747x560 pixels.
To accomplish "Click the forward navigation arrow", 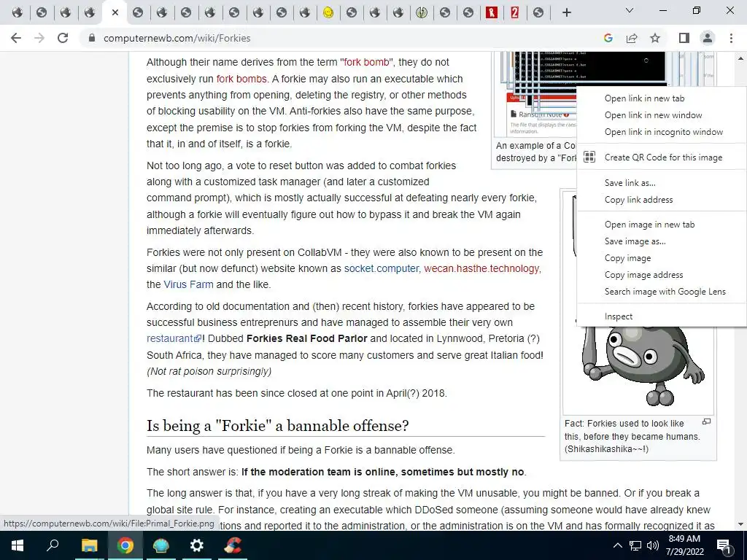I will tap(39, 38).
